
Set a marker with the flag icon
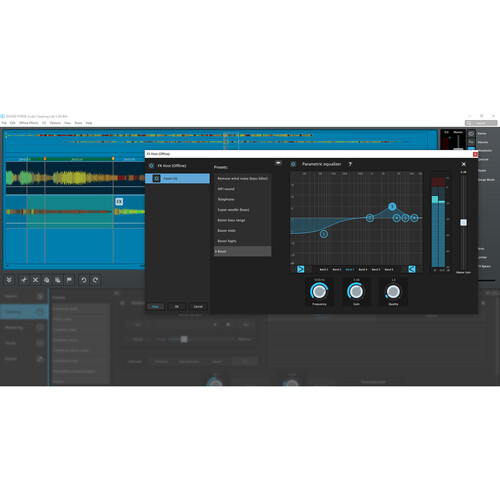click(x=69, y=280)
